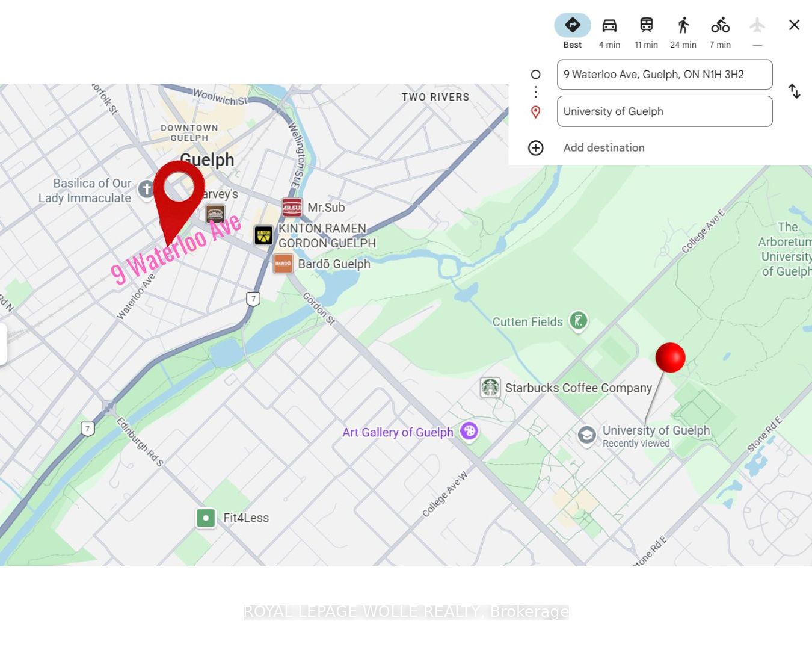Edit the University of Guelph destination field
This screenshot has height=650, width=812.
pos(664,111)
